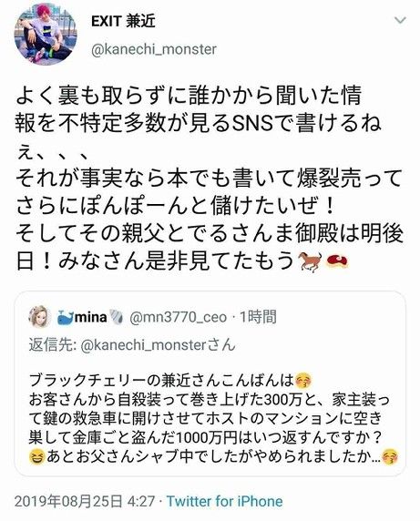The height and width of the screenshot is (521, 420).
Task: Open mina's small profile avatar
Action: (40, 317)
